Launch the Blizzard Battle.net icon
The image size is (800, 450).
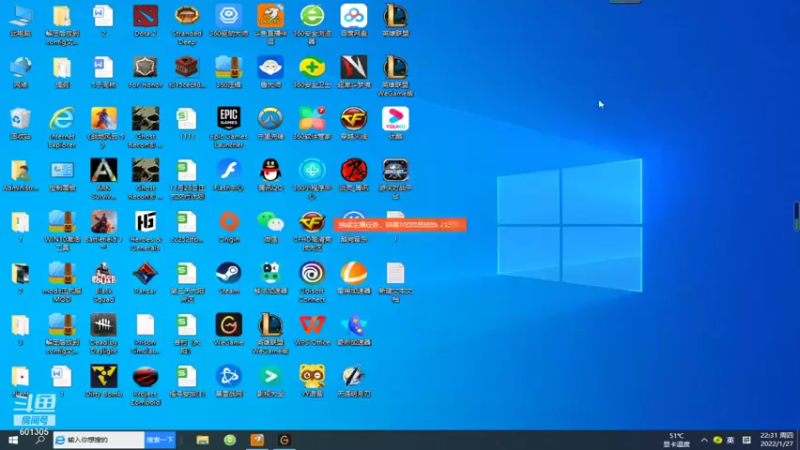(x=229, y=377)
